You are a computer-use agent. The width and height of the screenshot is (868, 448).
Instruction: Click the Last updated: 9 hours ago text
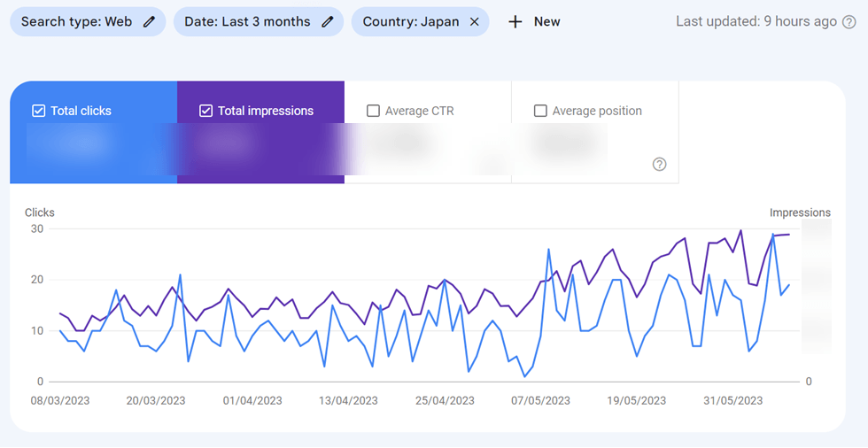(756, 21)
